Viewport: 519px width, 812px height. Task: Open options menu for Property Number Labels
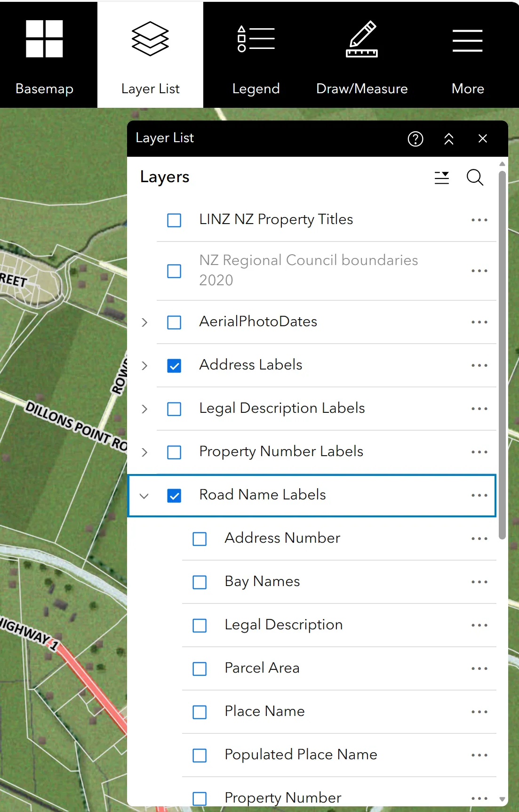pos(479,452)
